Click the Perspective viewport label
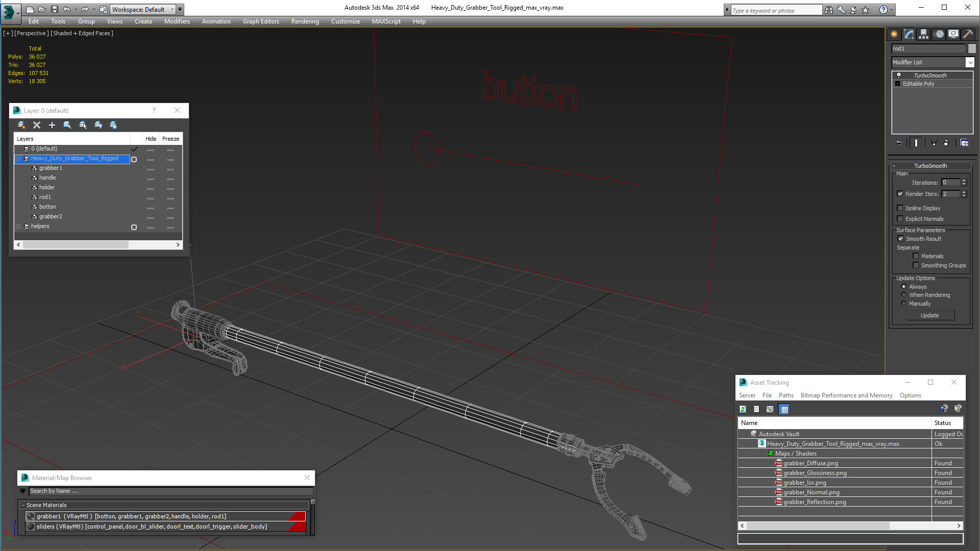This screenshot has height=551, width=980. point(32,33)
